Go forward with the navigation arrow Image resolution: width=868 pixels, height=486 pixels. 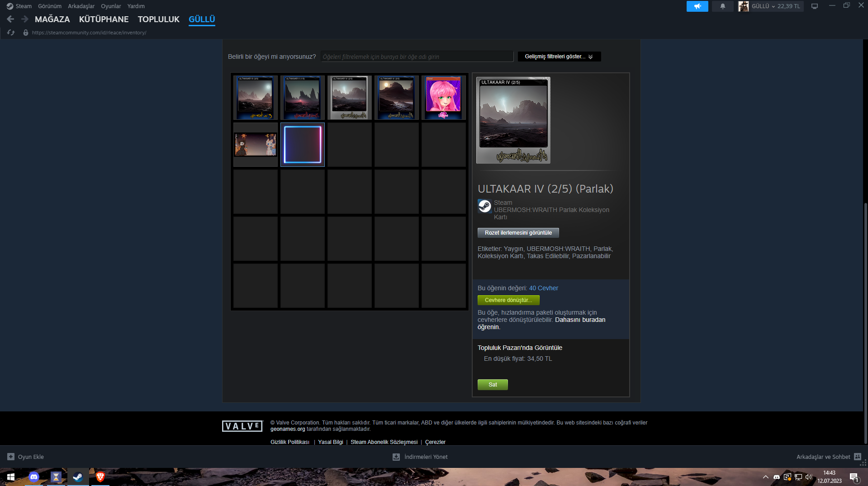click(25, 19)
